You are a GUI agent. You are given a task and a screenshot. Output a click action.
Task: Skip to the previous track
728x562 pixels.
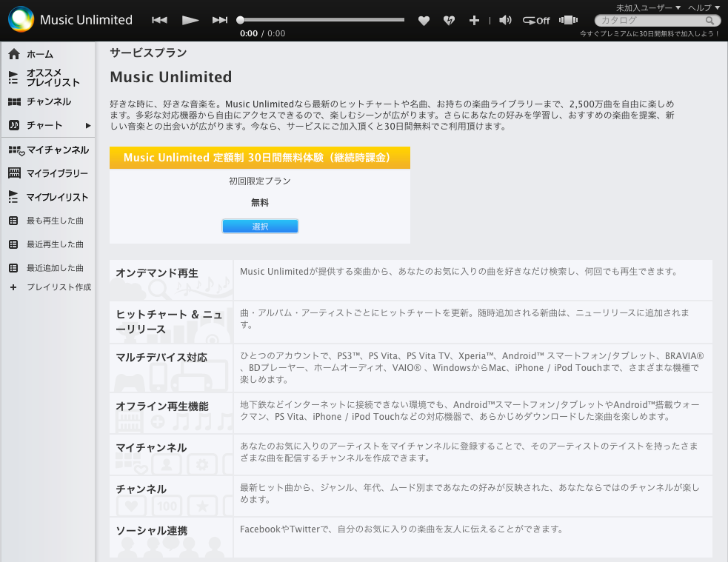[159, 20]
